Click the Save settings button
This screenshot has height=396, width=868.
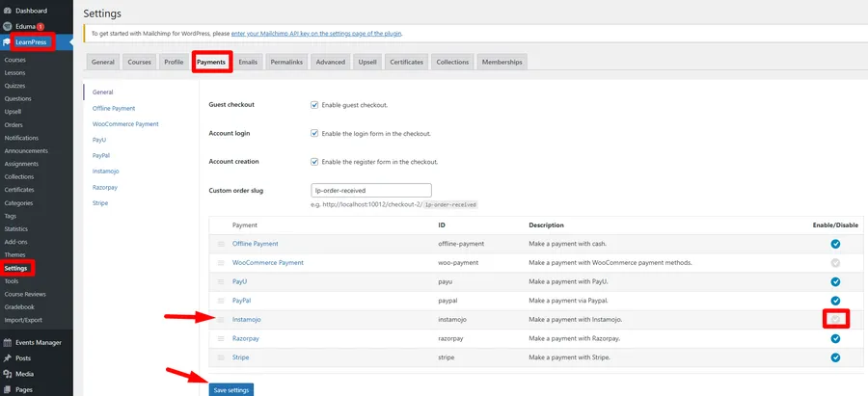point(231,388)
